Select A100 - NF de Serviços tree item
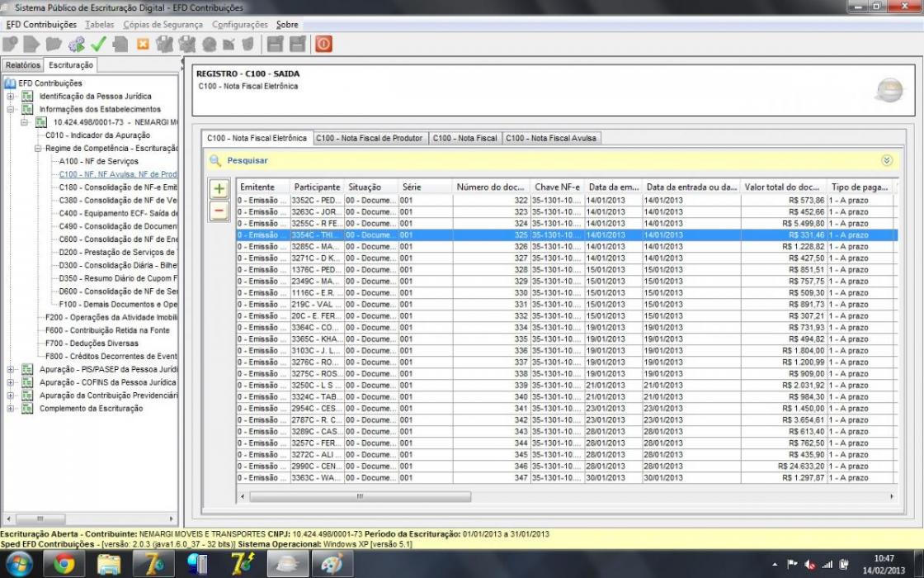924x578 pixels. [x=98, y=161]
